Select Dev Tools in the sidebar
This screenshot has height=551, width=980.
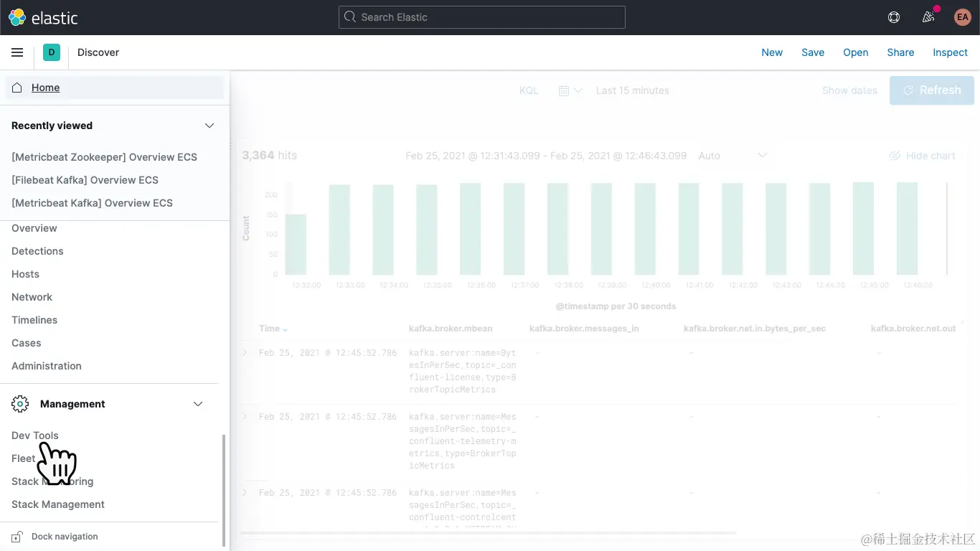[x=34, y=435]
